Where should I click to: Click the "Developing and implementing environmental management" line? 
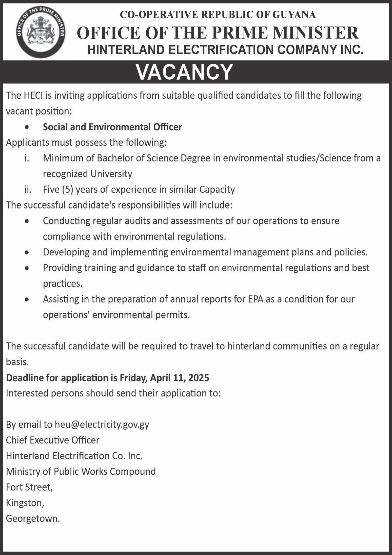click(205, 252)
